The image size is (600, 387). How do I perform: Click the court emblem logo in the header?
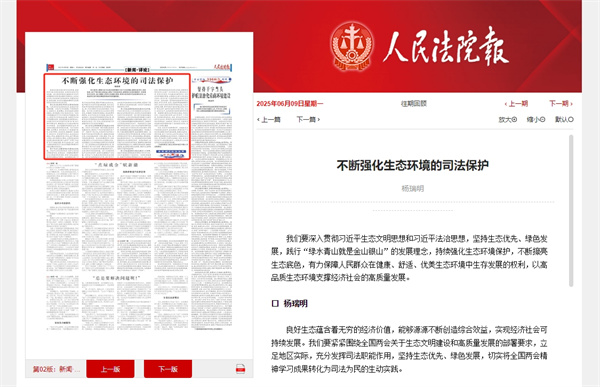tap(352, 47)
